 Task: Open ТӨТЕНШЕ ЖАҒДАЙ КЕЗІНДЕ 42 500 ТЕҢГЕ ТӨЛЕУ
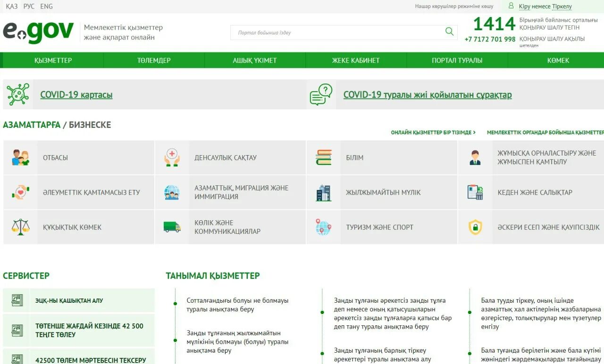(x=79, y=330)
